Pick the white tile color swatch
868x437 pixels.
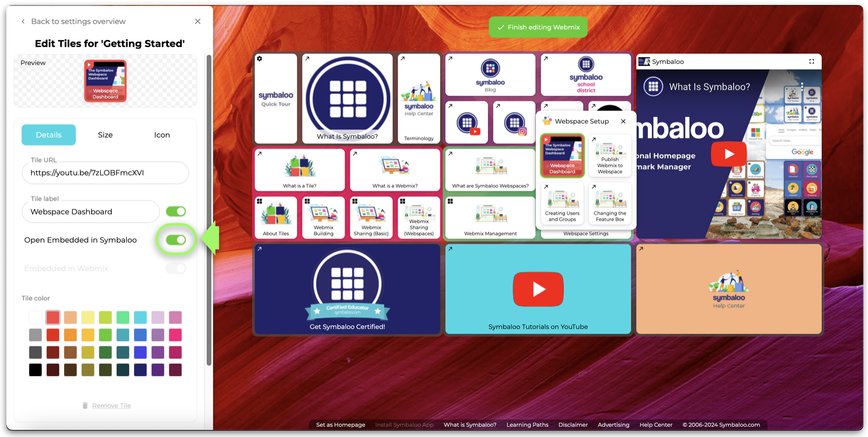click(x=35, y=317)
